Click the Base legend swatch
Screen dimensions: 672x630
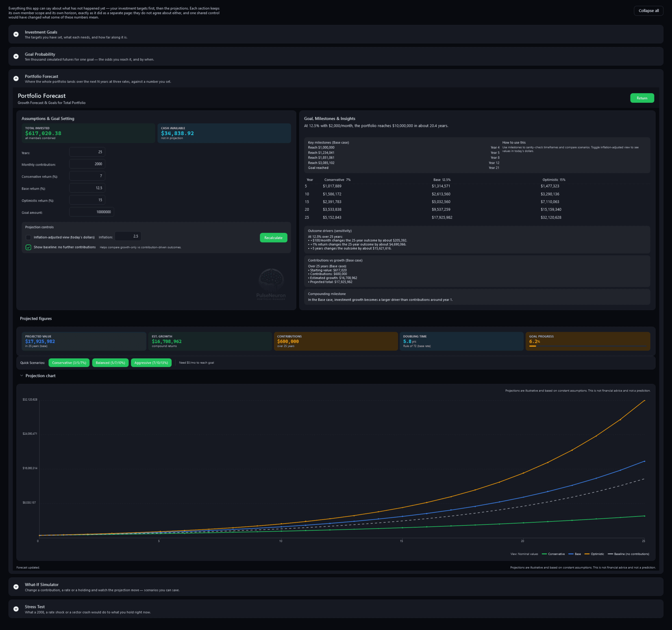point(571,554)
